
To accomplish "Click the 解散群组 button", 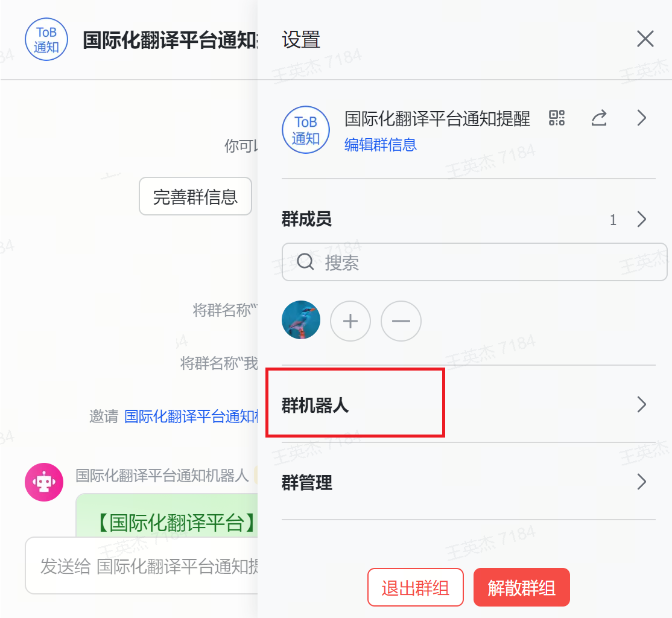I will tap(521, 587).
